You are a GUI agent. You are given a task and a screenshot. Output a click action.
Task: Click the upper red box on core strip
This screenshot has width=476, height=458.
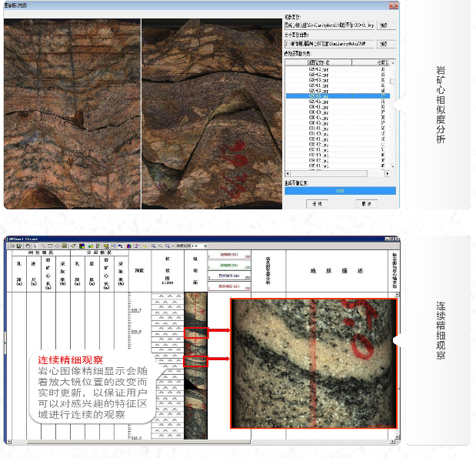point(197,333)
